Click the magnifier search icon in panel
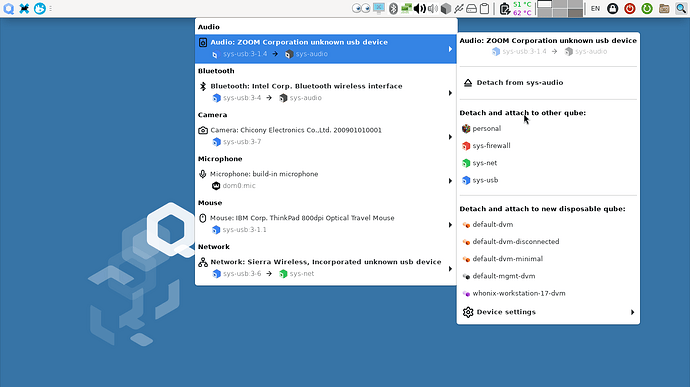 coord(681,8)
